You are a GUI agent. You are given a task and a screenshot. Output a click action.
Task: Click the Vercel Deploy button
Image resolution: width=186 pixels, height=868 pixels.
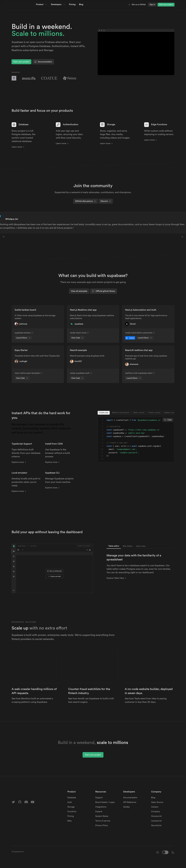click(x=130, y=338)
